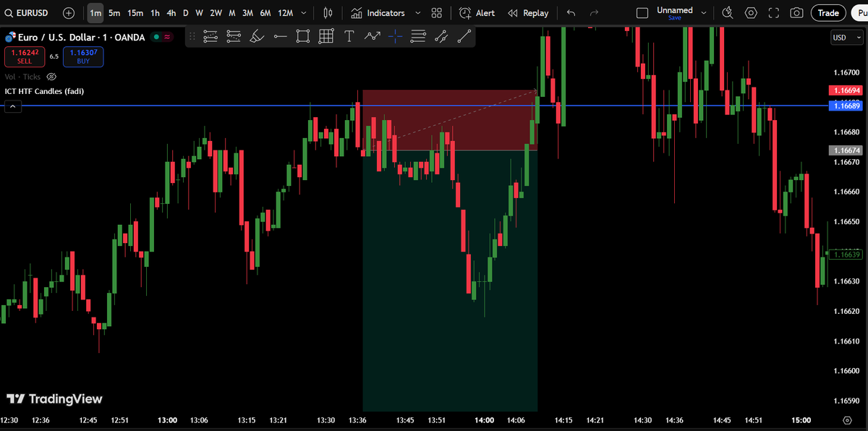Select the Text annotation tool
The image size is (868, 431).
(349, 35)
